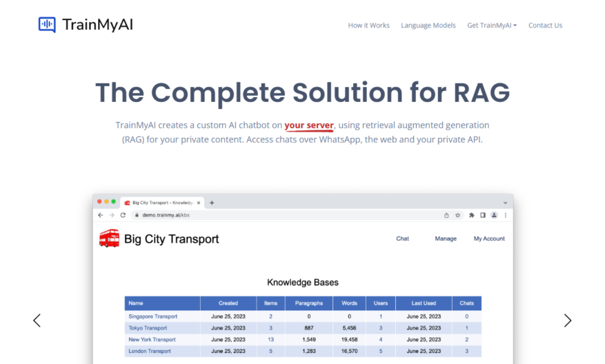605x364 pixels.
Task: Click the TrainMyAI brand name text
Action: 98,25
